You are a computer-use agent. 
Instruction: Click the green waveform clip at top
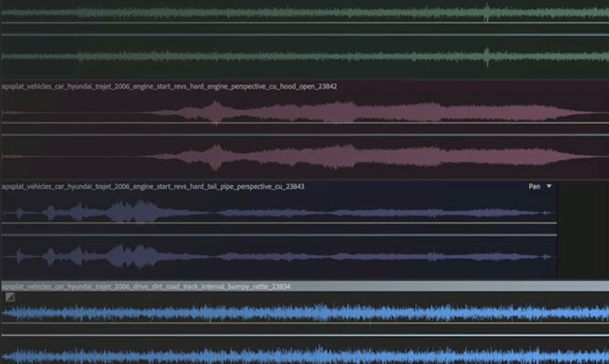(x=305, y=39)
